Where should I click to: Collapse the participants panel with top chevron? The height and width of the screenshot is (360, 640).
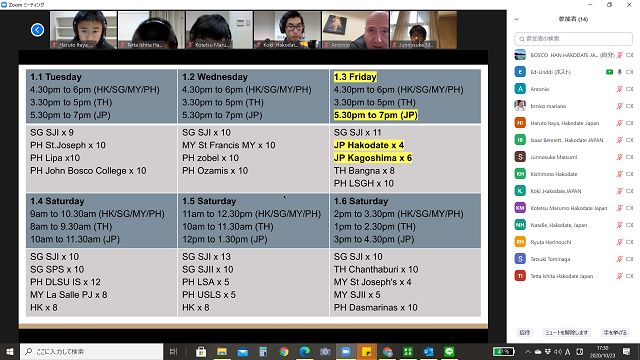point(517,19)
